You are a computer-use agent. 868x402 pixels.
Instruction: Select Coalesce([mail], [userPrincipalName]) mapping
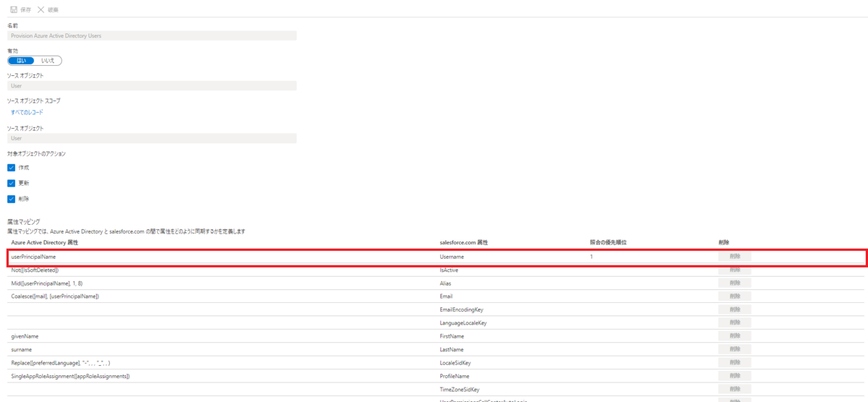55,296
